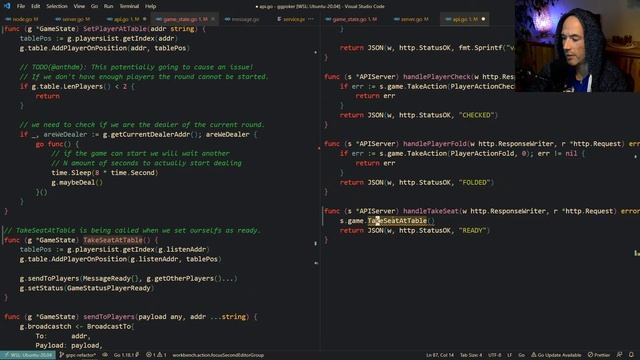Click the TODO comment line
Screen dimensions: 640x360
point(136,67)
